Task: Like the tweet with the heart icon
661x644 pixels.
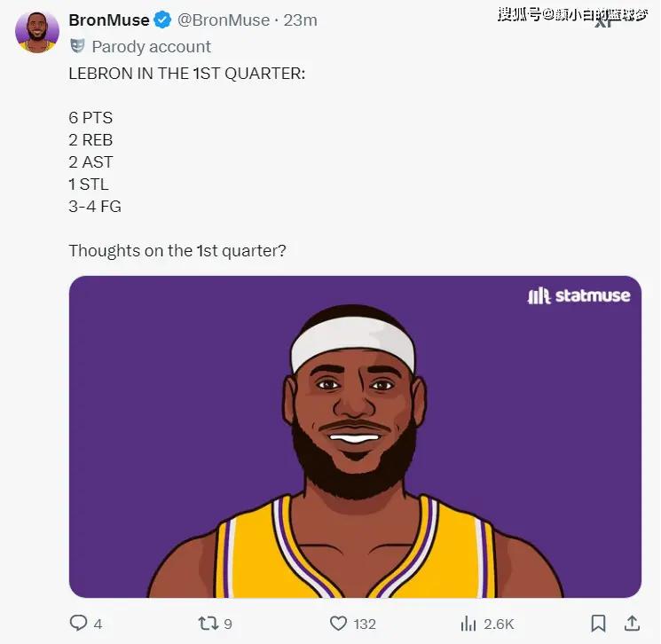Action: point(338,623)
